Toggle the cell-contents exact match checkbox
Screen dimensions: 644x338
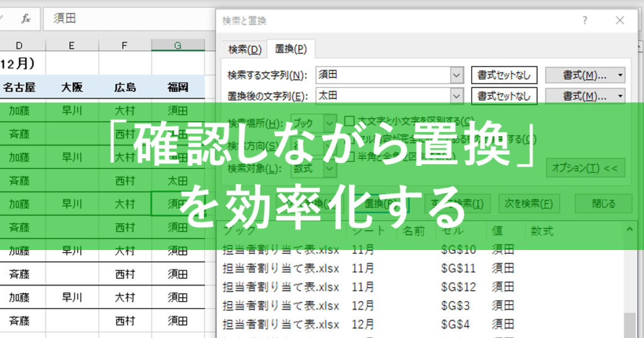pos(350,139)
